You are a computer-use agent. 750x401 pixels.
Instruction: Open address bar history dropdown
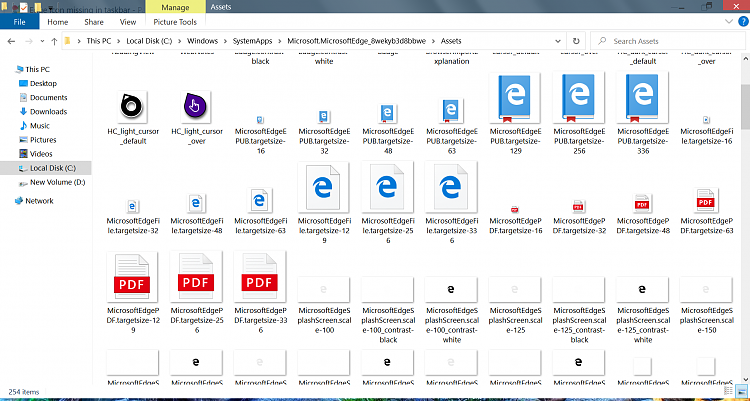558,41
